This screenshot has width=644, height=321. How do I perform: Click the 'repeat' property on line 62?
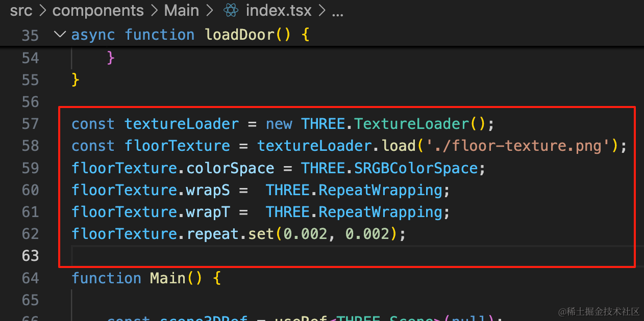pos(213,234)
